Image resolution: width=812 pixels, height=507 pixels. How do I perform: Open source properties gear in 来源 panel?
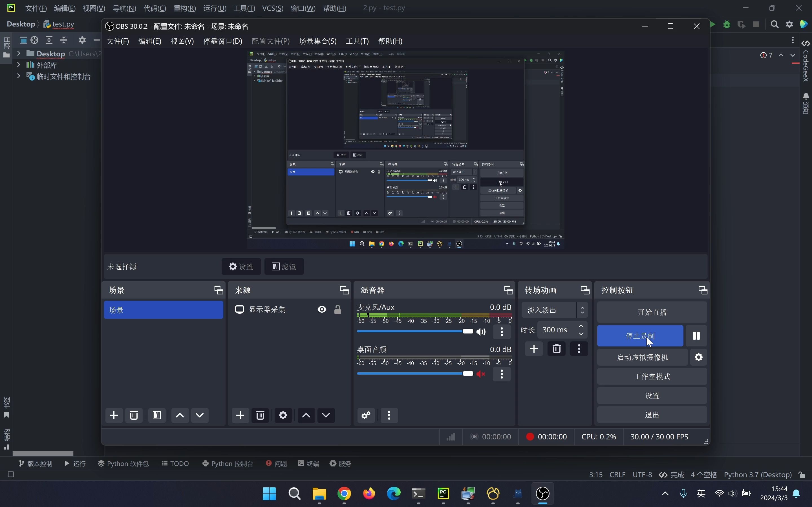click(283, 415)
